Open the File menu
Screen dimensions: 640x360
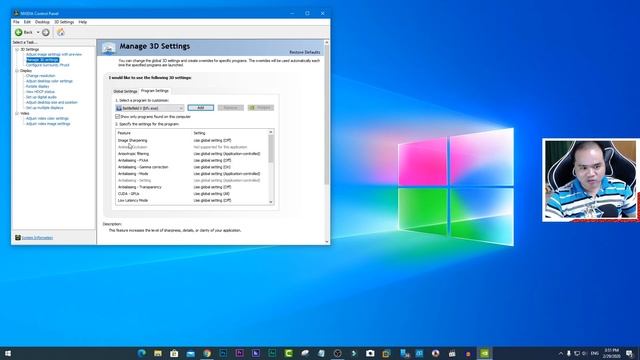click(x=16, y=22)
